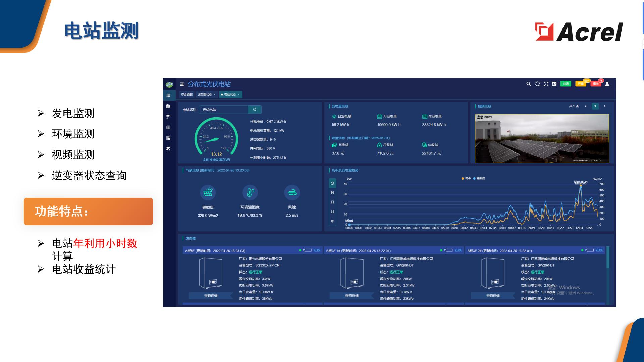Click the station name search button
Screen dimensions: 644x362
[255, 110]
